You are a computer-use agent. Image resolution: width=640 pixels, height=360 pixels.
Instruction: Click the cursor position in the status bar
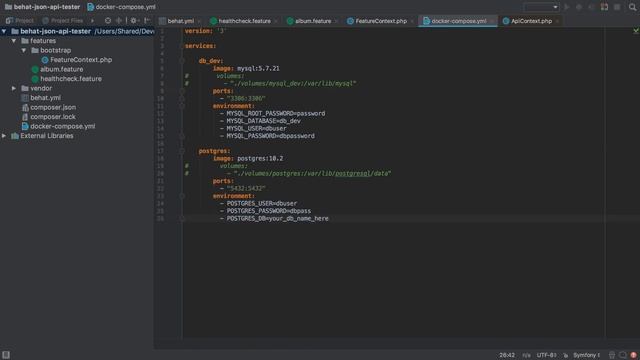click(507, 355)
